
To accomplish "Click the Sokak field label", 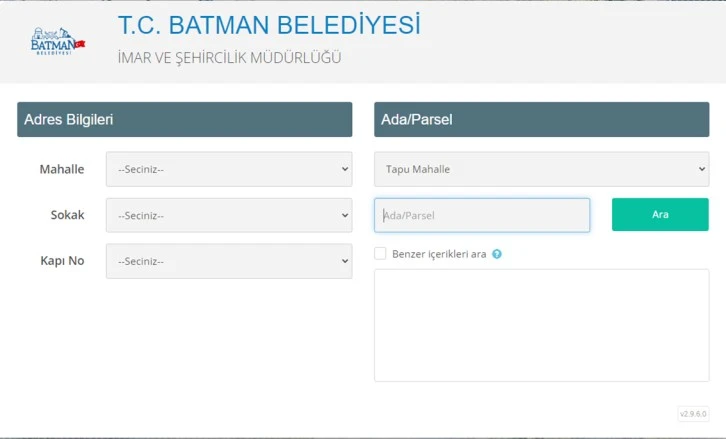I will 68,215.
